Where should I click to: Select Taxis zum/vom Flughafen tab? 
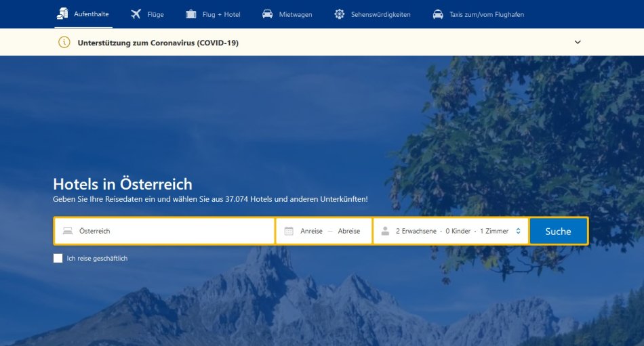pos(479,14)
